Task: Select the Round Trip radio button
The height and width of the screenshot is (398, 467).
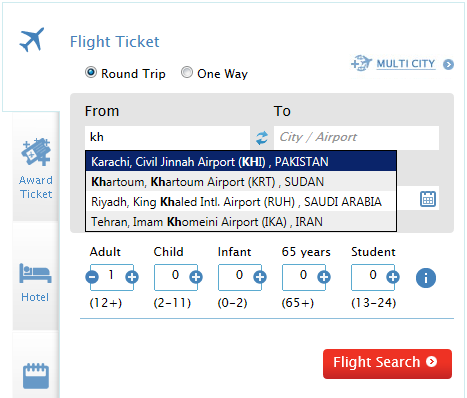Action: (x=91, y=72)
